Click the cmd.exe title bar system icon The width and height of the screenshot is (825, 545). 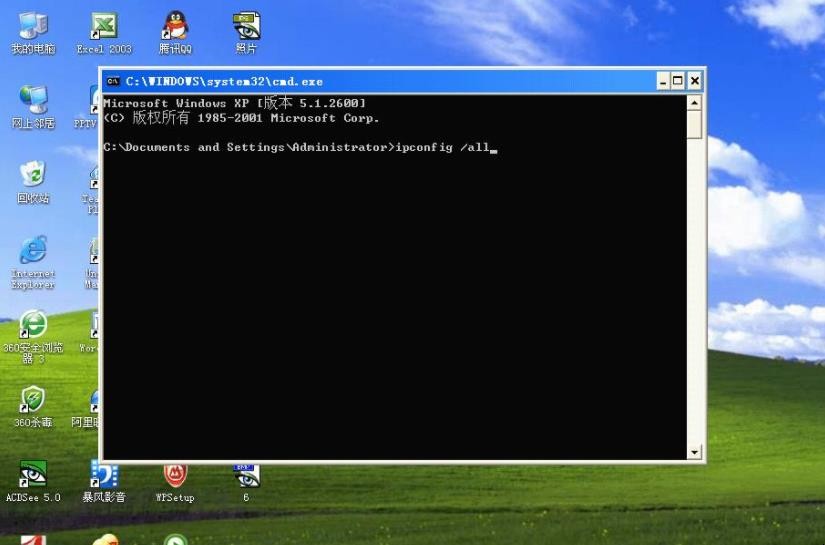click(x=113, y=82)
